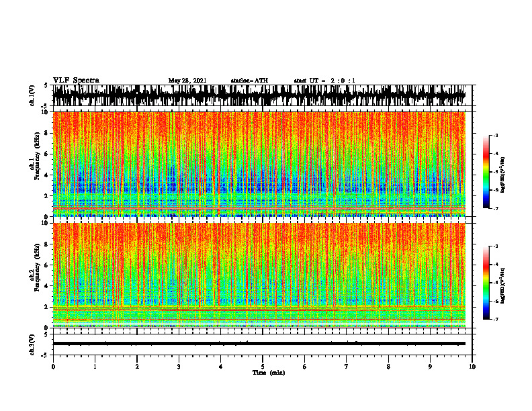Click the time axis tick label "5"
Screen dimensions: 532x411
tap(263, 367)
